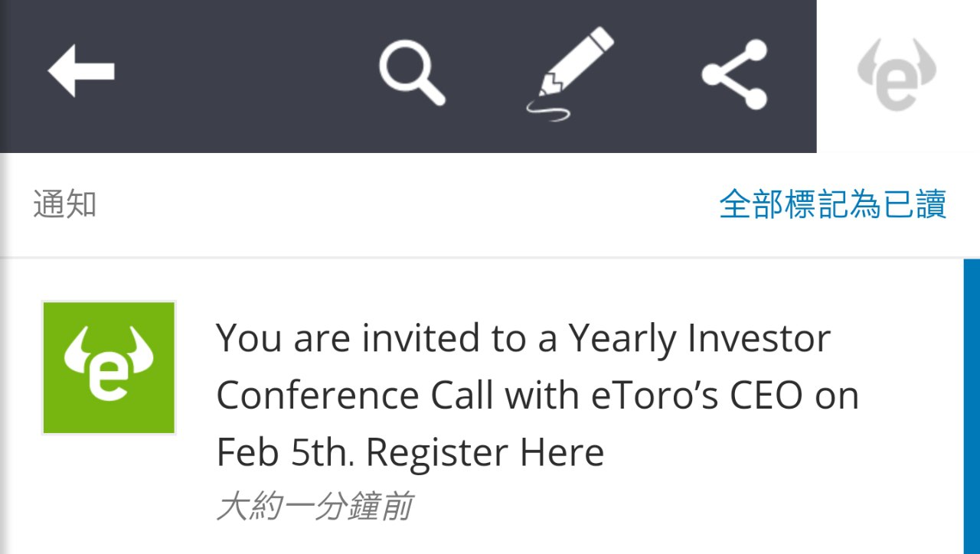Tap the pencil write-post icon
This screenshot has height=554, width=980.
570,73
